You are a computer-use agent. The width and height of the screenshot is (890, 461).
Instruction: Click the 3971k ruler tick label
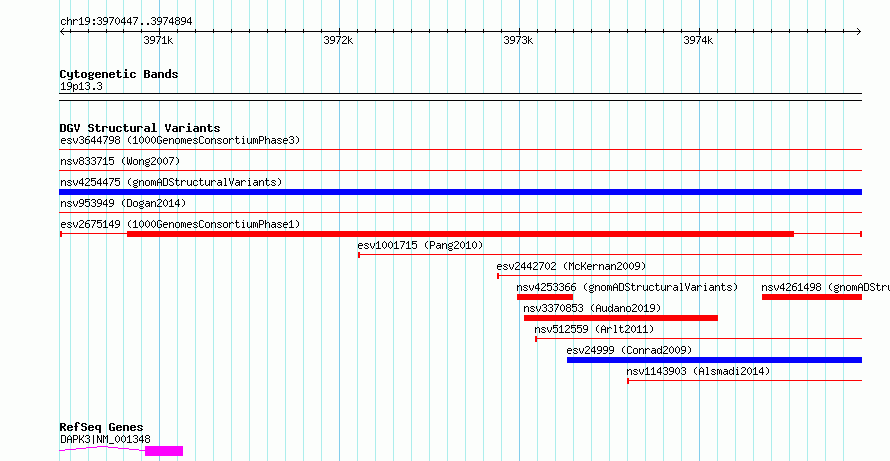click(x=158, y=40)
